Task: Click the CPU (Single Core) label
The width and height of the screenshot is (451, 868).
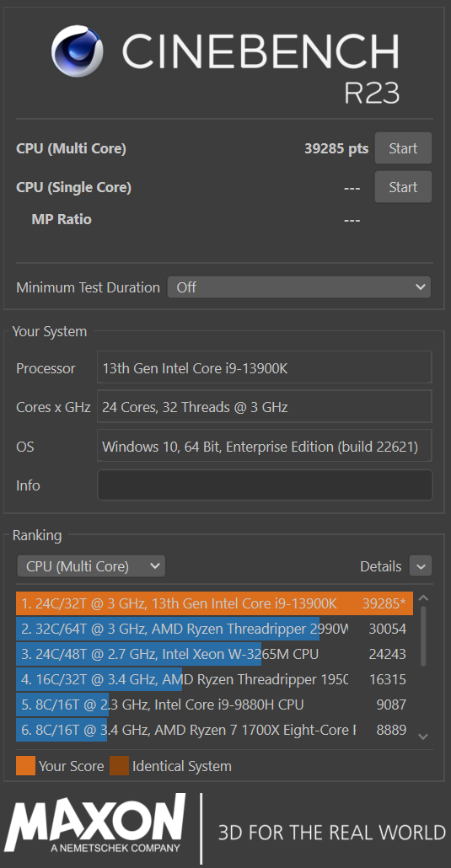Action: [73, 188]
